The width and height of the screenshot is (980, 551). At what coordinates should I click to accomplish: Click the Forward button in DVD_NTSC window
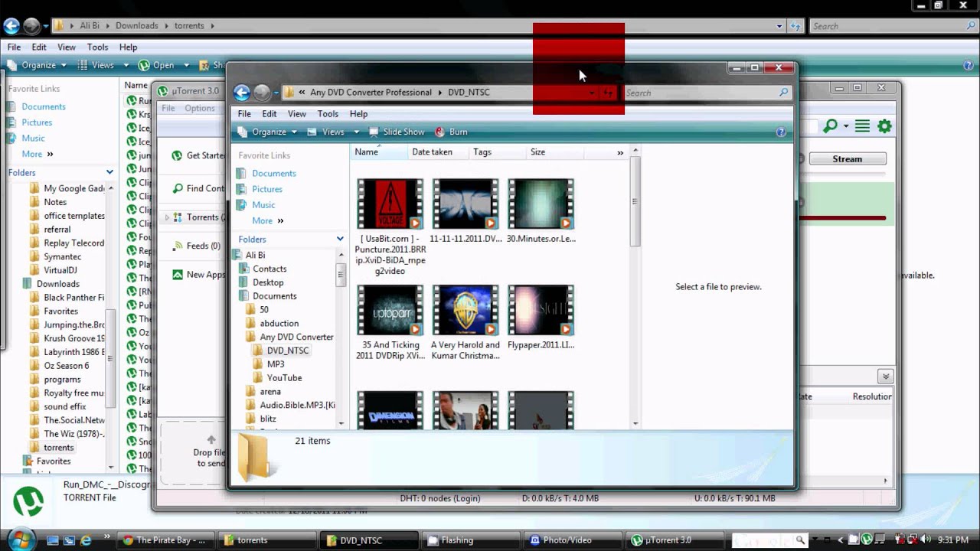pyautogui.click(x=262, y=93)
